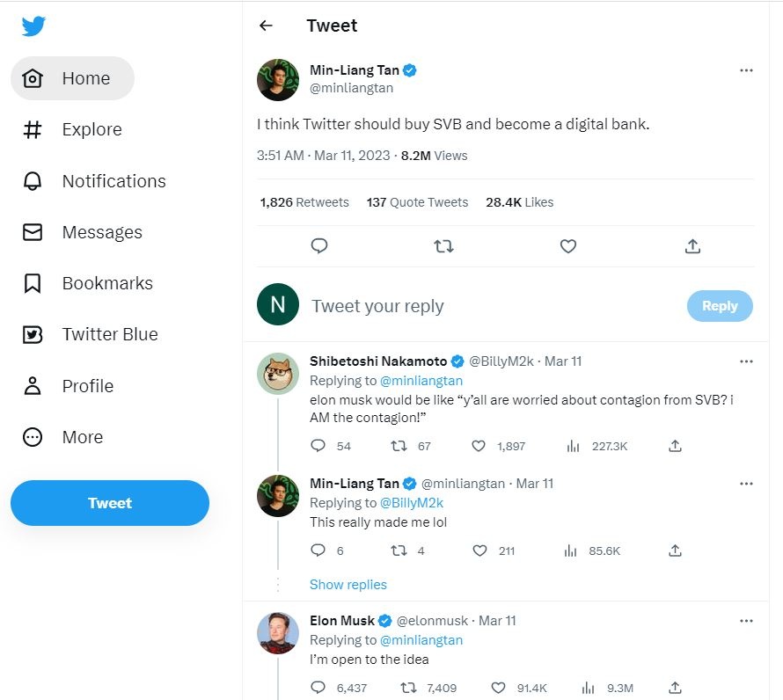Click the reply icon under the main tweet
This screenshot has width=783, height=700.
tap(319, 246)
